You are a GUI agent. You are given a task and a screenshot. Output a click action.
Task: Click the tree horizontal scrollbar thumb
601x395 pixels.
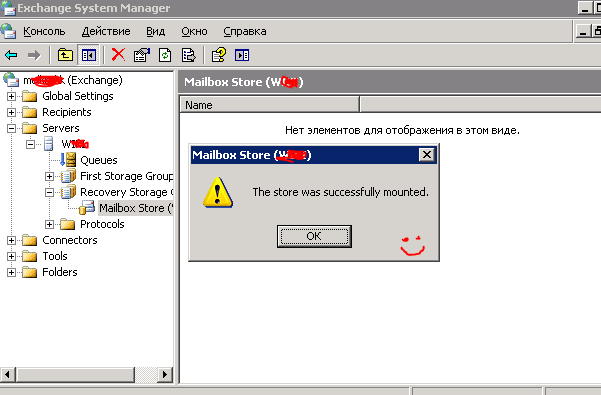(76, 374)
